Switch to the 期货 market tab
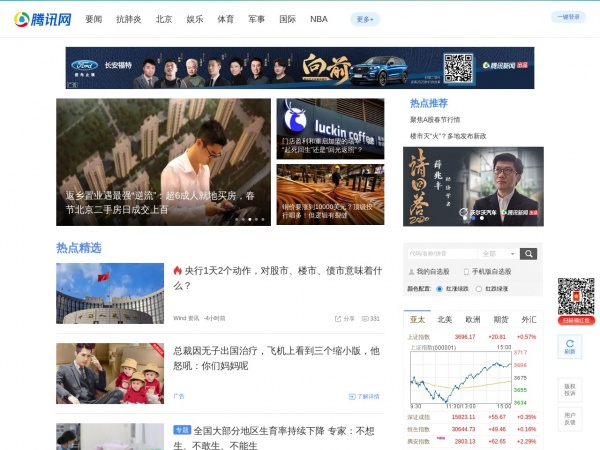The height and width of the screenshot is (450, 600). pyautogui.click(x=501, y=320)
